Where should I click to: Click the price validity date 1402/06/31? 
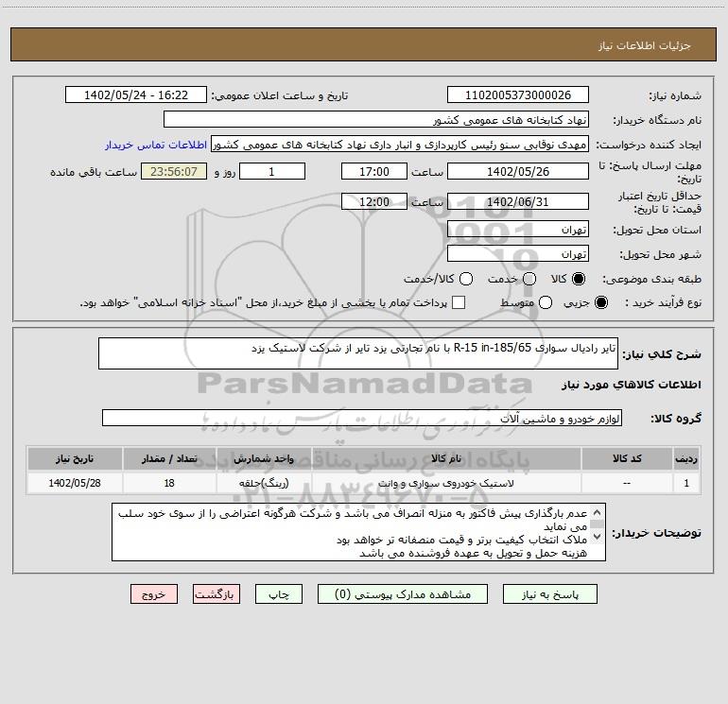point(518,201)
